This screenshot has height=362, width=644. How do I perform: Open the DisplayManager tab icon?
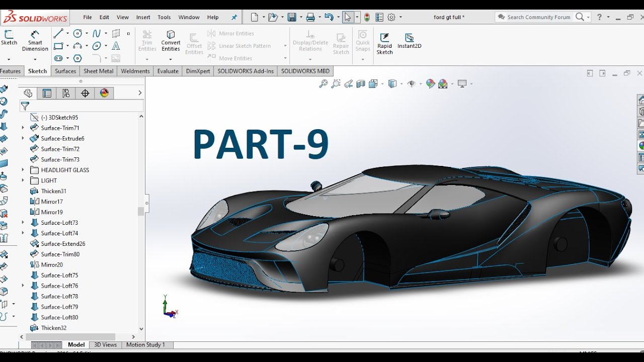[104, 93]
